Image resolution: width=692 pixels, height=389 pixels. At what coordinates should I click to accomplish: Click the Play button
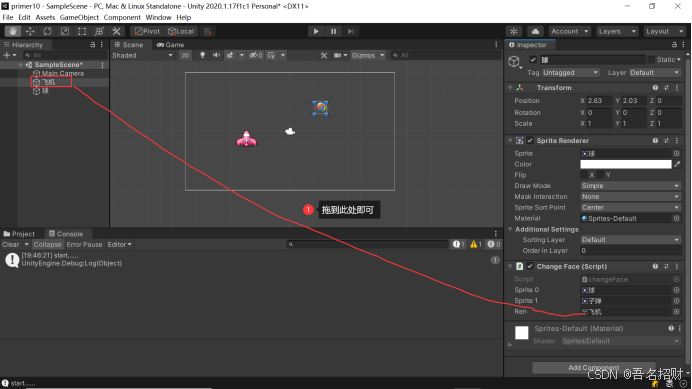(x=316, y=31)
